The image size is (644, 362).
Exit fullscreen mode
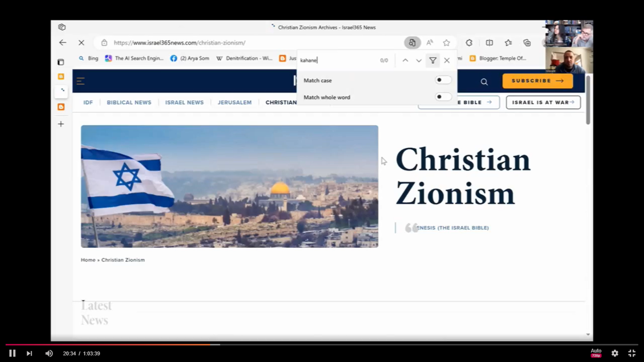tap(632, 353)
